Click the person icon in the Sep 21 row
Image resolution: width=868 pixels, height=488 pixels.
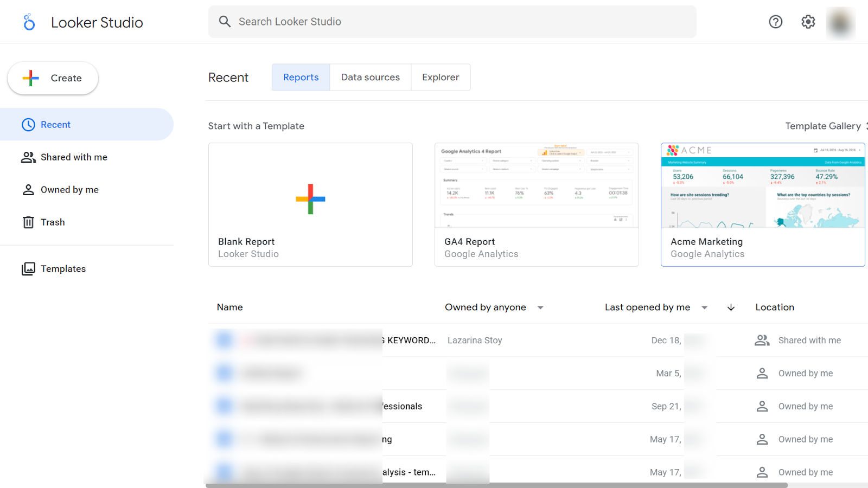[x=762, y=407]
